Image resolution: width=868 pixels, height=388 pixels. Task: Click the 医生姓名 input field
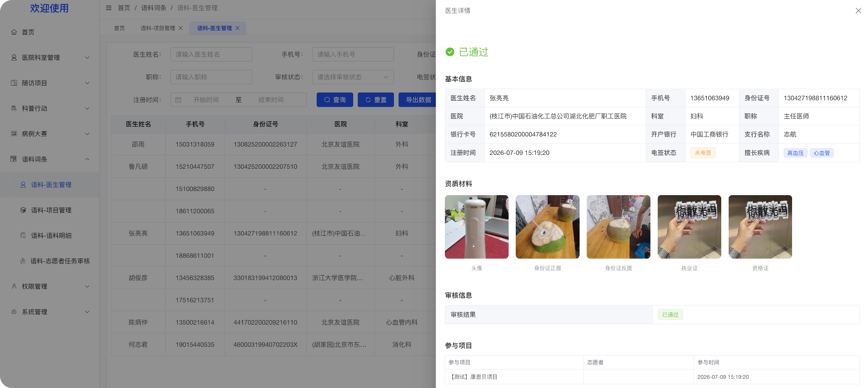tap(211, 55)
